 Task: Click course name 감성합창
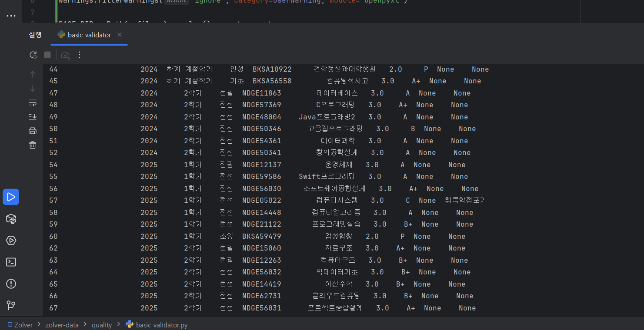coord(339,237)
